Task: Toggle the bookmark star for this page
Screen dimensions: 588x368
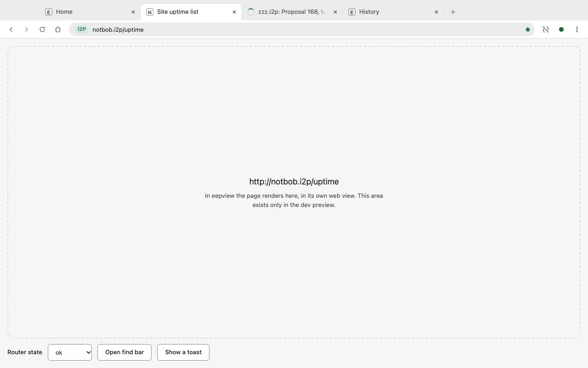Action: pos(528,29)
